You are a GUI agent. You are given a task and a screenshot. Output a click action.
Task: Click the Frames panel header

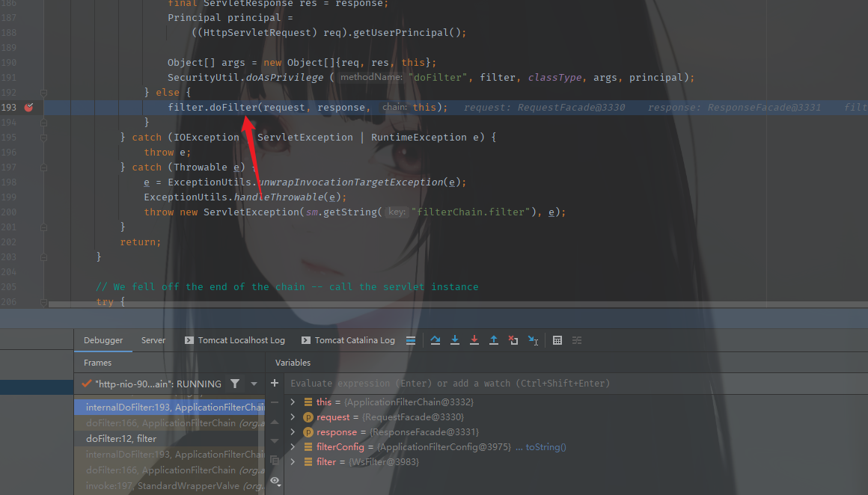tap(98, 363)
